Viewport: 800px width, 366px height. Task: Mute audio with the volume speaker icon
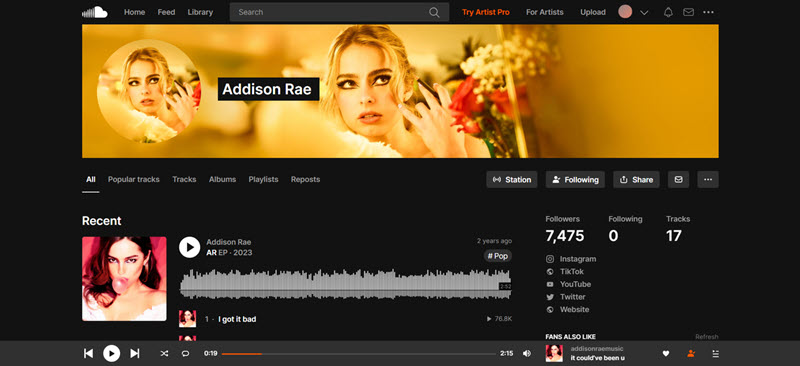pos(527,353)
